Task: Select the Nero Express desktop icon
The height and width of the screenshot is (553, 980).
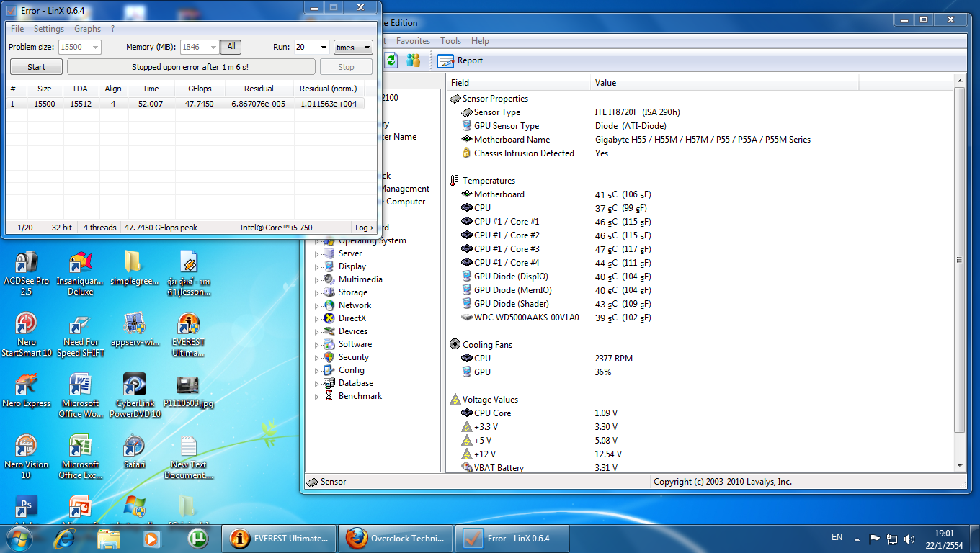Action: (27, 390)
